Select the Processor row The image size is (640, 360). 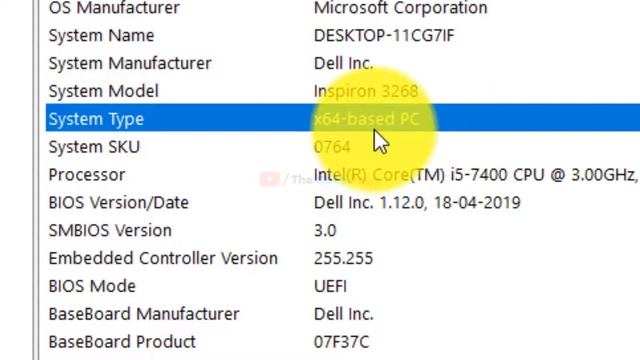(x=343, y=174)
